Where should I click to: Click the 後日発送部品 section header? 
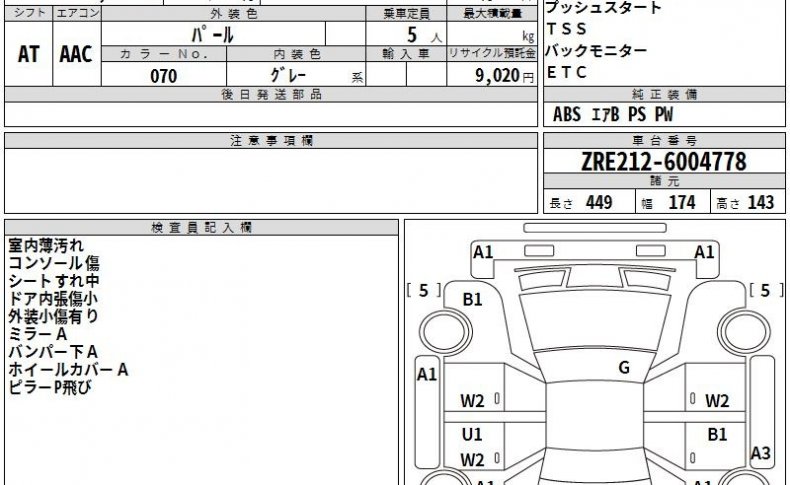(272, 95)
